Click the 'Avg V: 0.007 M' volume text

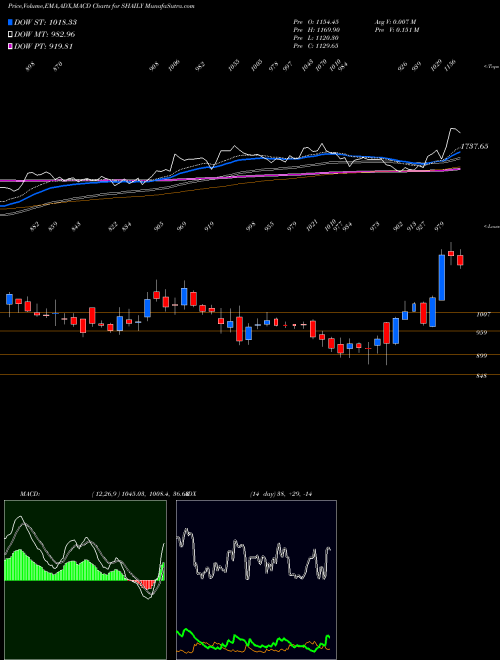396,21
